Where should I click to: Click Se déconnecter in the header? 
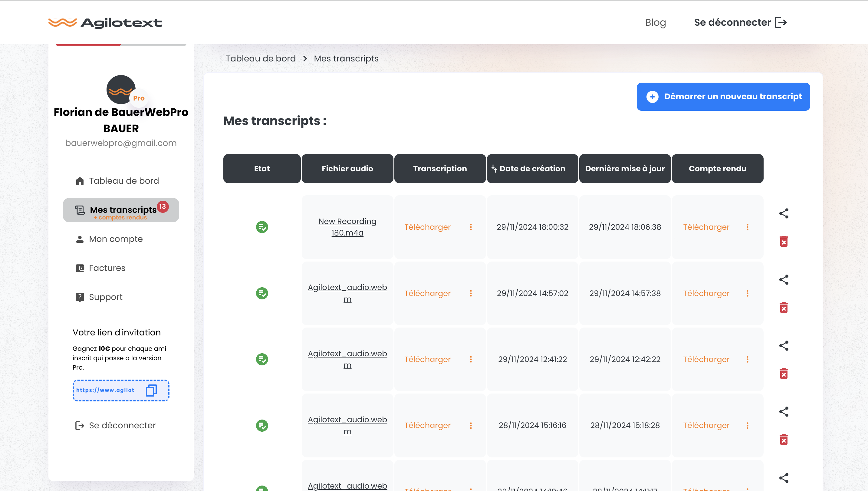740,22
